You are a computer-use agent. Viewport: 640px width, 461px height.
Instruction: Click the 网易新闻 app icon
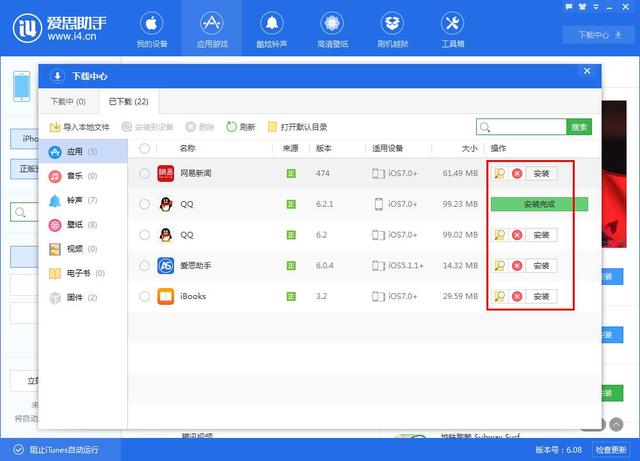point(166,173)
